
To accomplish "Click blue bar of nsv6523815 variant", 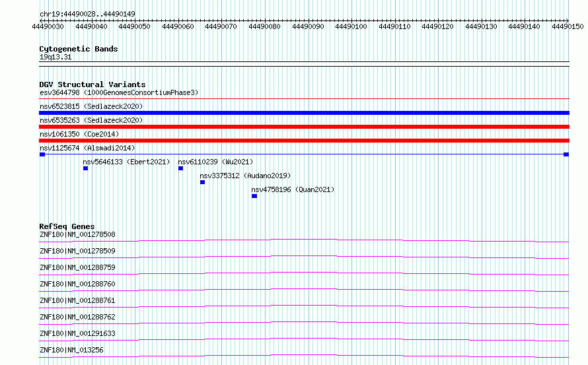I will click(304, 113).
